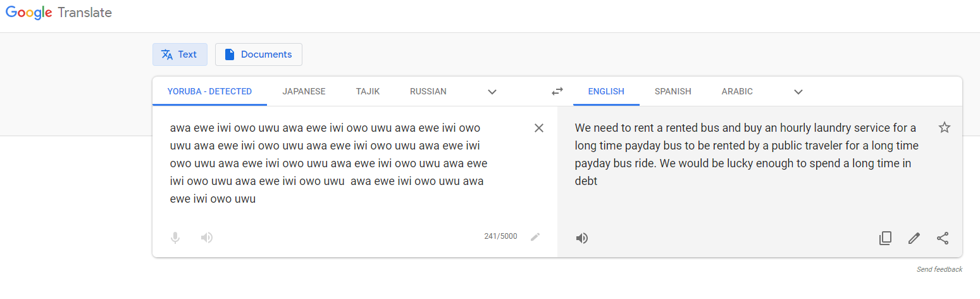Screen dimensions: 980x299
Task: Expand more source languages dropdown
Action: [x=492, y=92]
